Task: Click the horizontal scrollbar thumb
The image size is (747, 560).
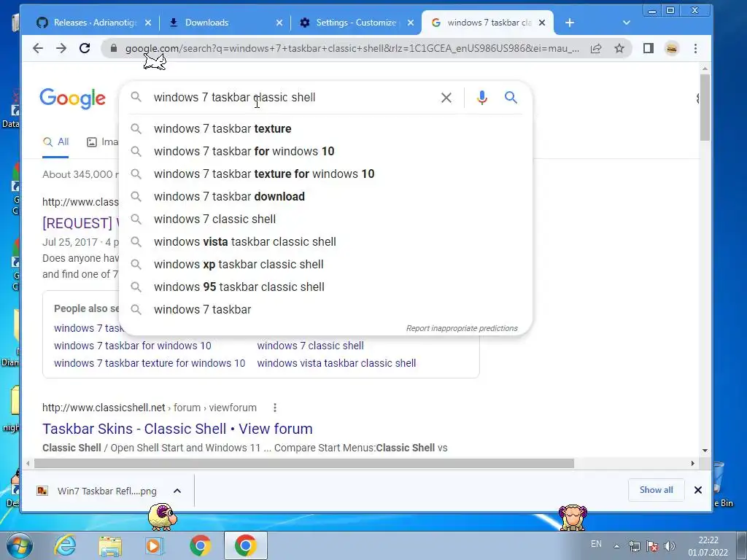Action: 304,463
